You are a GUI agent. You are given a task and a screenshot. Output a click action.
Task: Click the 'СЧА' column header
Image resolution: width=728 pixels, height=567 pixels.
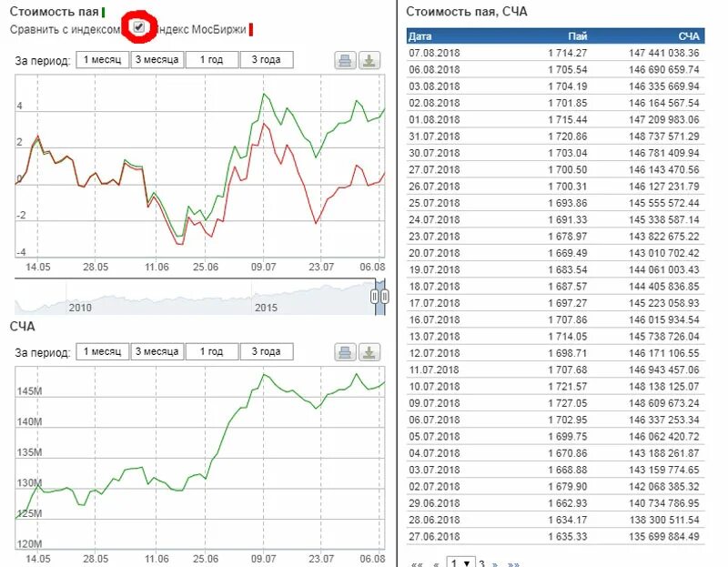pos(689,36)
